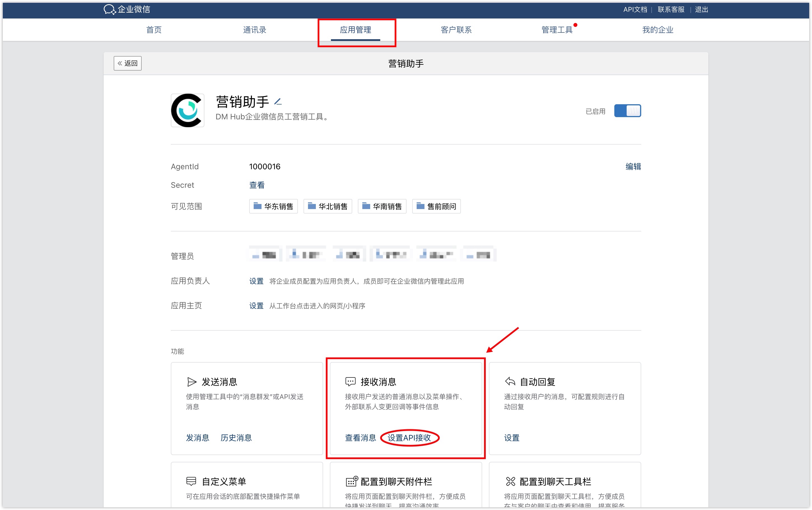Screen dimensions: 812x510
Task: Click the pencil edit icon beside 营销助手
Action: coord(278,101)
